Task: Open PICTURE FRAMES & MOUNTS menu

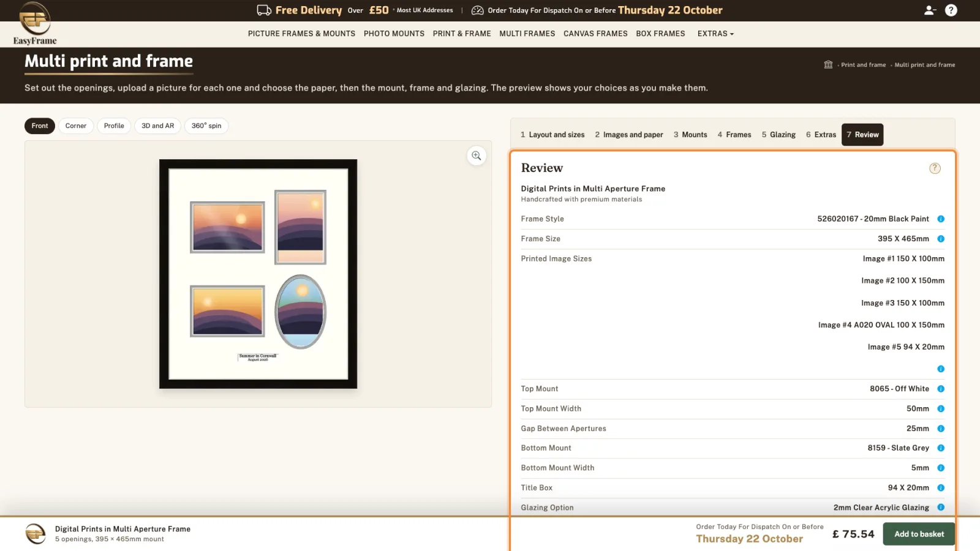Action: coord(301,34)
